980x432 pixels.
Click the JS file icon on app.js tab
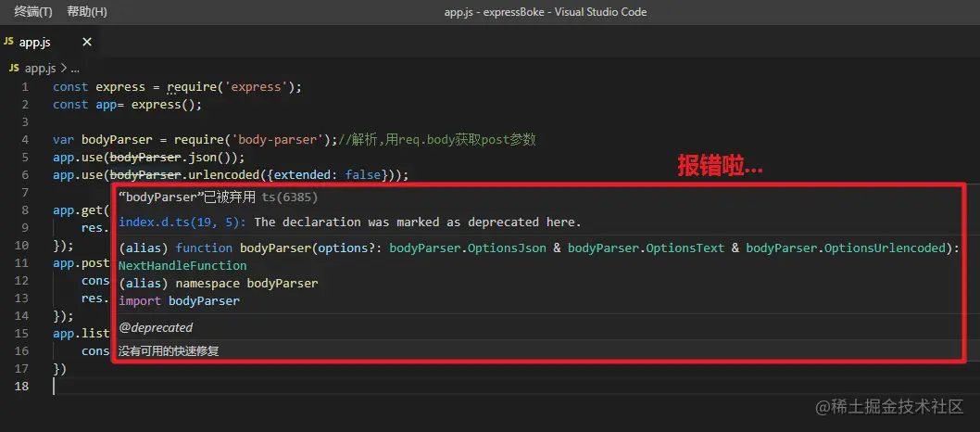click(8, 42)
